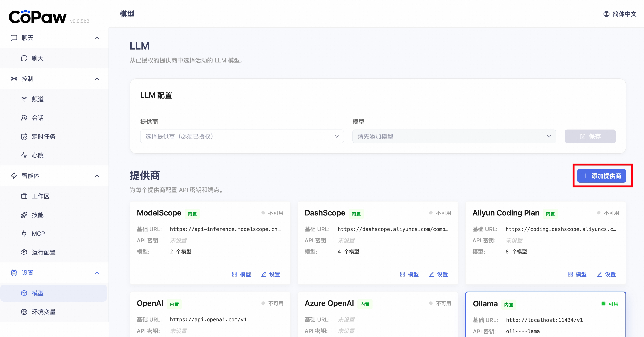Viewport: 644px width, 337px height.
Task: Select the 会话 sessions menu item
Action: 38,118
